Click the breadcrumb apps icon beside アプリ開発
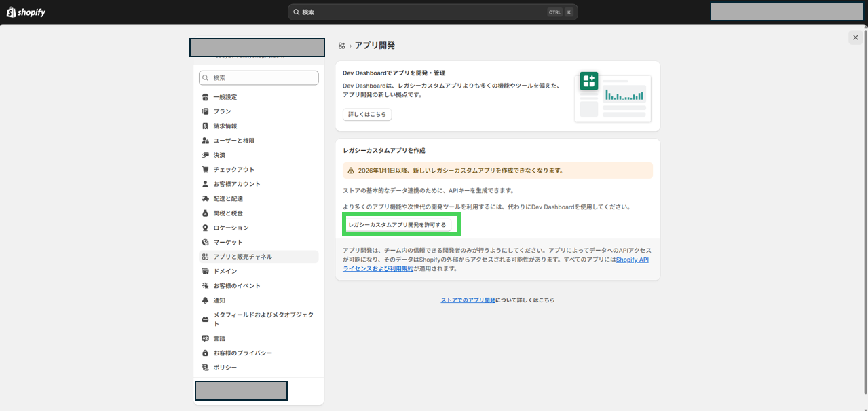This screenshot has width=868, height=411. coord(341,46)
